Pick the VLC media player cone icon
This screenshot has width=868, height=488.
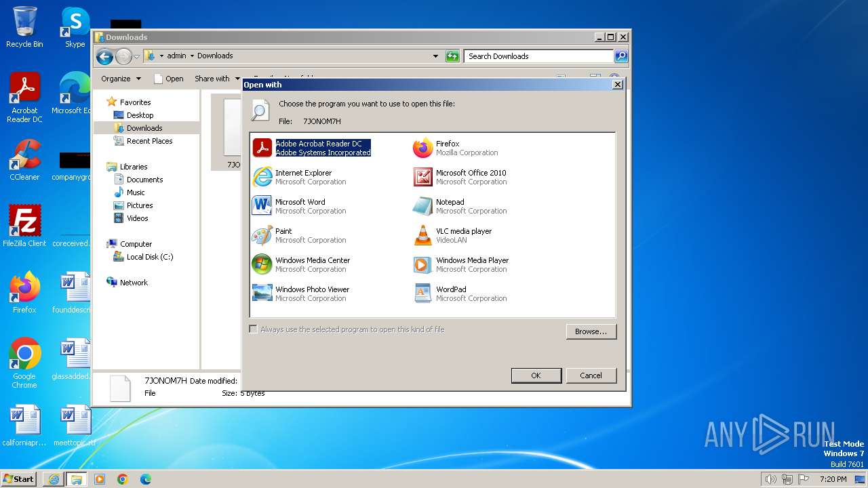422,235
